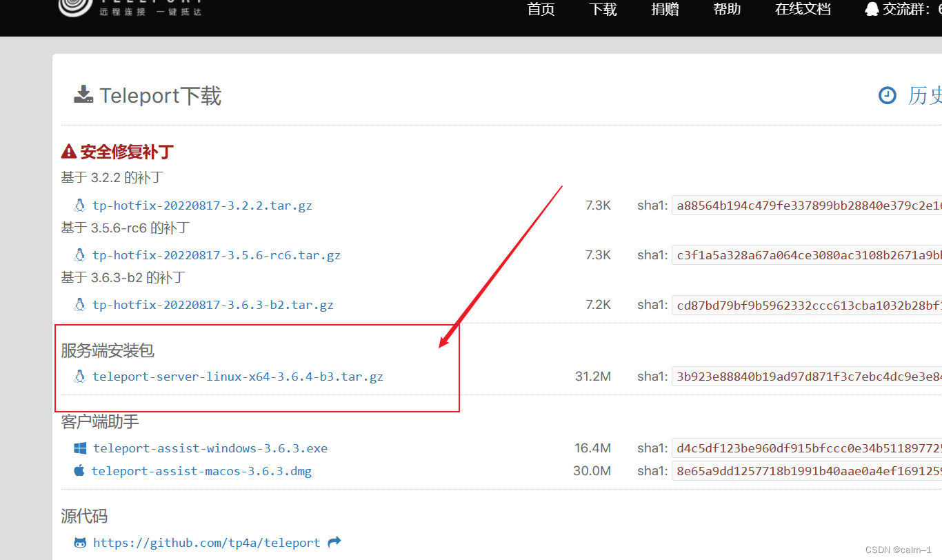Click Linux icon beside teleport-server-linux-x64-3.6.4-b3.tar.gz
This screenshot has width=942, height=560.
[79, 376]
